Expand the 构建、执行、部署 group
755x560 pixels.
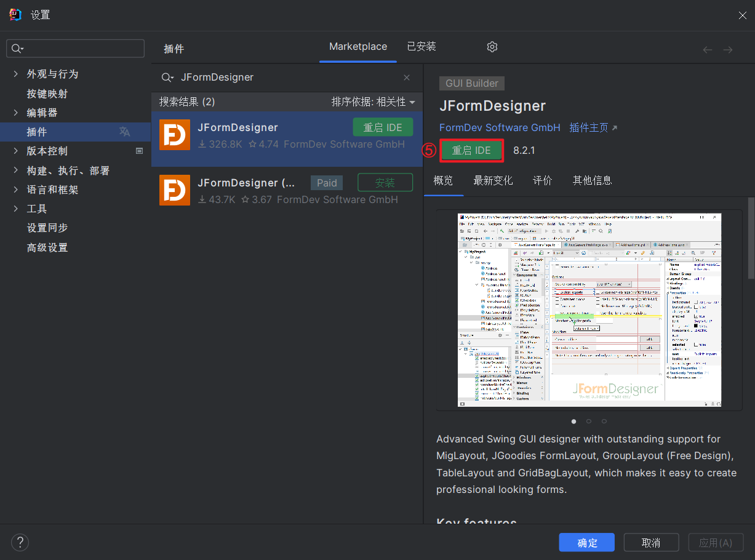coord(16,170)
